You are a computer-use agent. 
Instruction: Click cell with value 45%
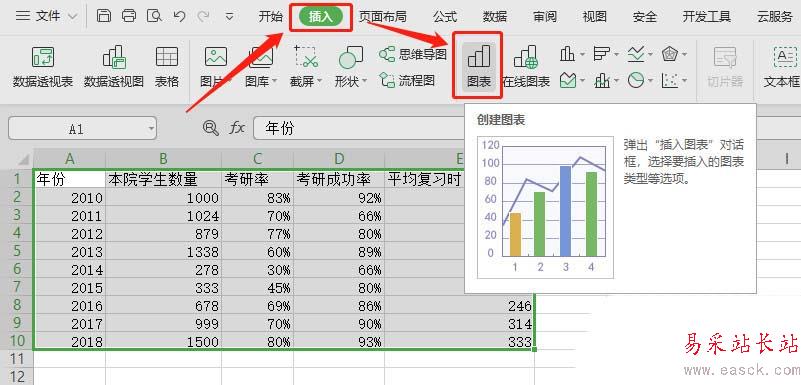pyautogui.click(x=257, y=288)
